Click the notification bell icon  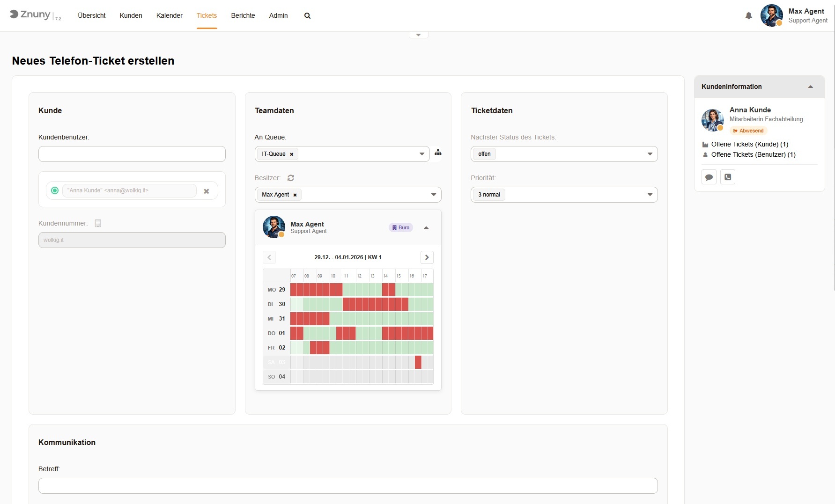(748, 16)
